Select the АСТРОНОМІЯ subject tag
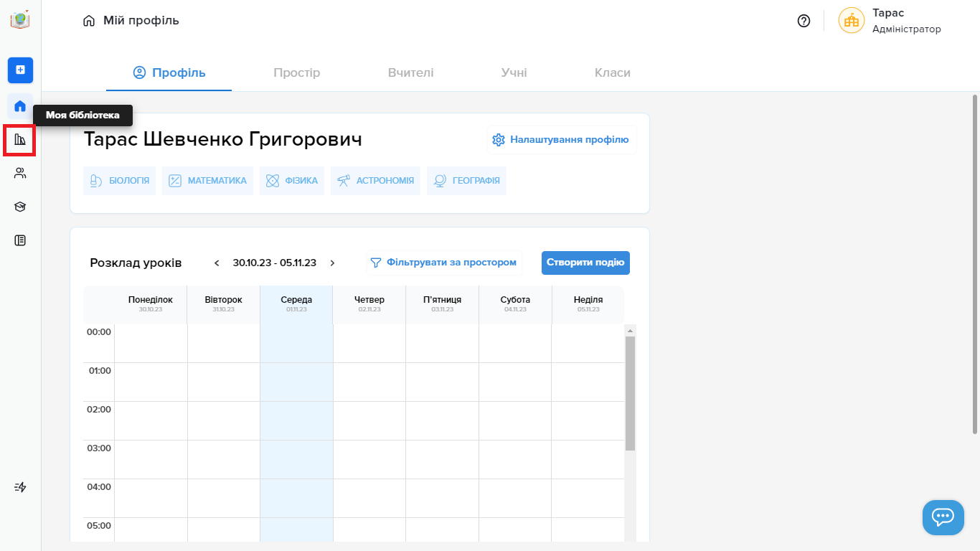This screenshot has width=980, height=551. pyautogui.click(x=375, y=181)
